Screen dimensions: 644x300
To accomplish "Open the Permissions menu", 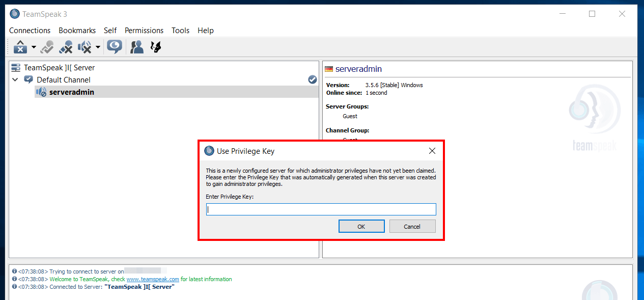I will pyautogui.click(x=144, y=31).
